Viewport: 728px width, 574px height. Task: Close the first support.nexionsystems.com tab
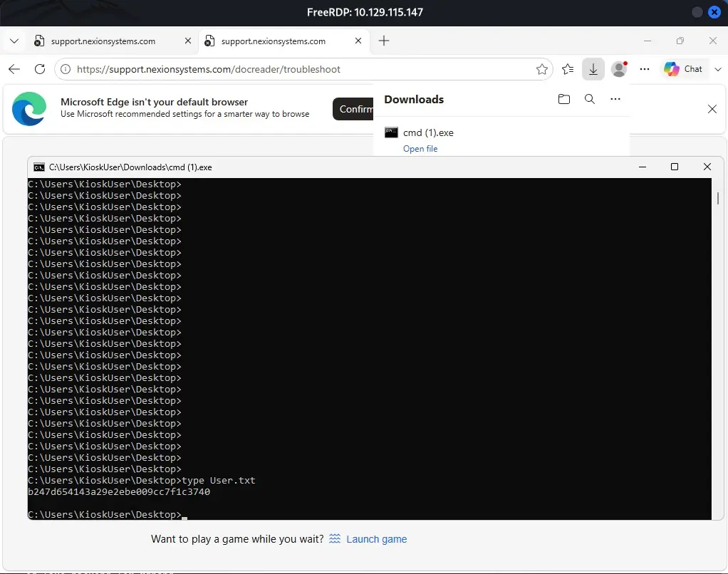coord(187,41)
